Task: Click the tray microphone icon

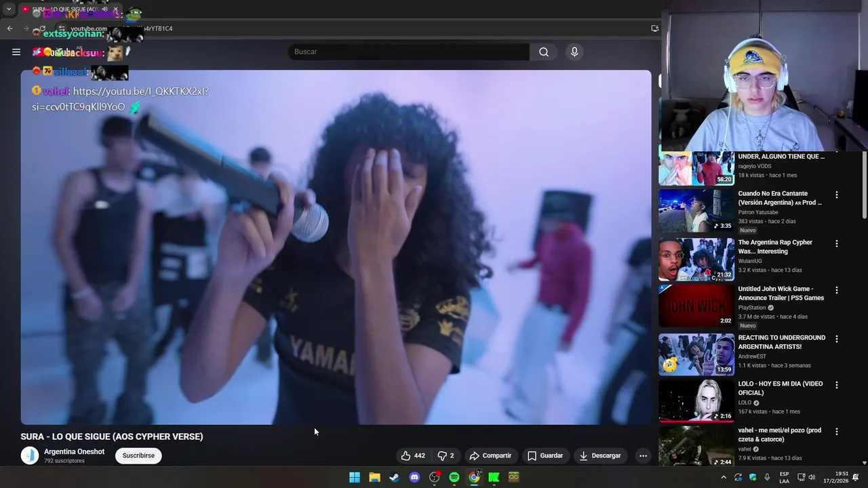Action: tap(767, 477)
